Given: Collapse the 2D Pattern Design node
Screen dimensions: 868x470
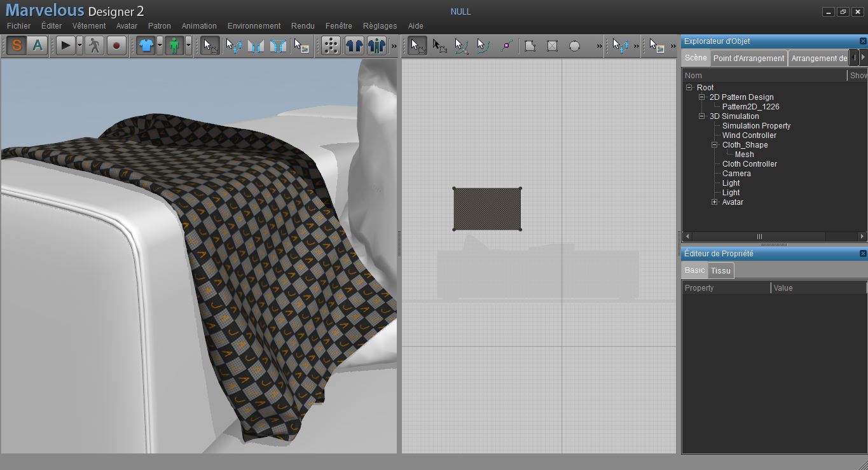Looking at the screenshot, I should (x=702, y=97).
